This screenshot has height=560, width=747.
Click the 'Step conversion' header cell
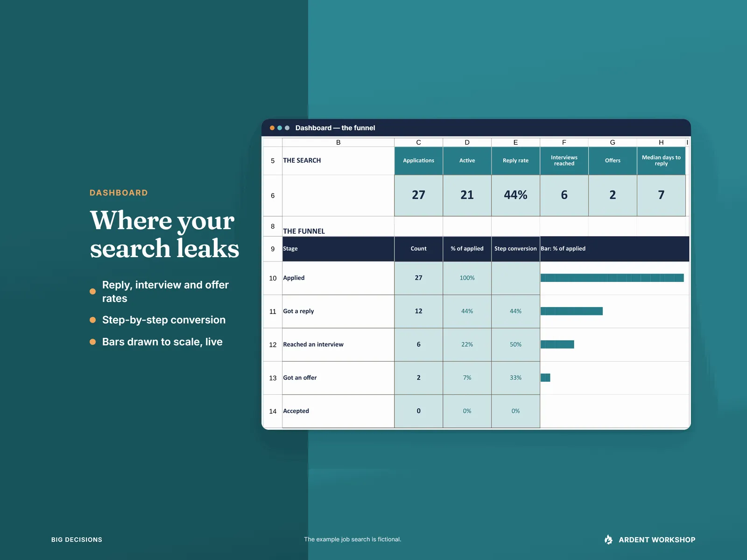pyautogui.click(x=516, y=249)
